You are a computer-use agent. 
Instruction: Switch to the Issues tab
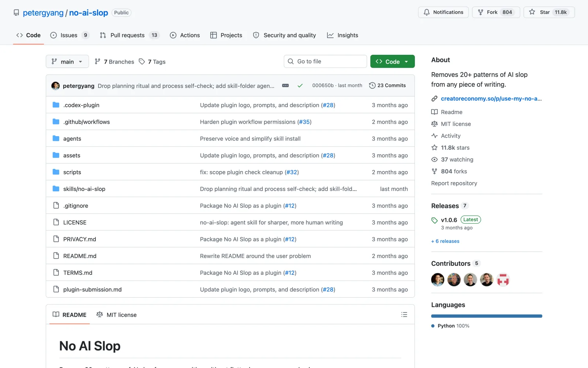(70, 35)
